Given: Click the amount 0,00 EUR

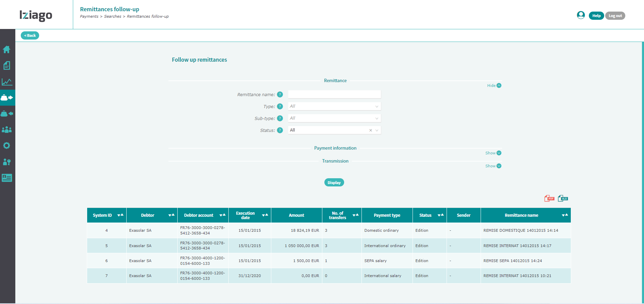Looking at the screenshot, I should (310, 276).
